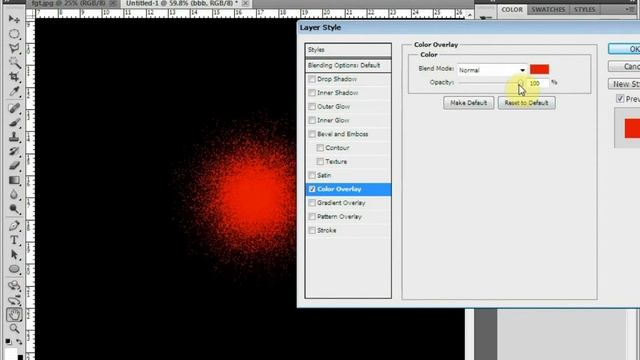The image size is (640, 360).
Task: Select the Eyedropper tool
Action: click(x=14, y=91)
